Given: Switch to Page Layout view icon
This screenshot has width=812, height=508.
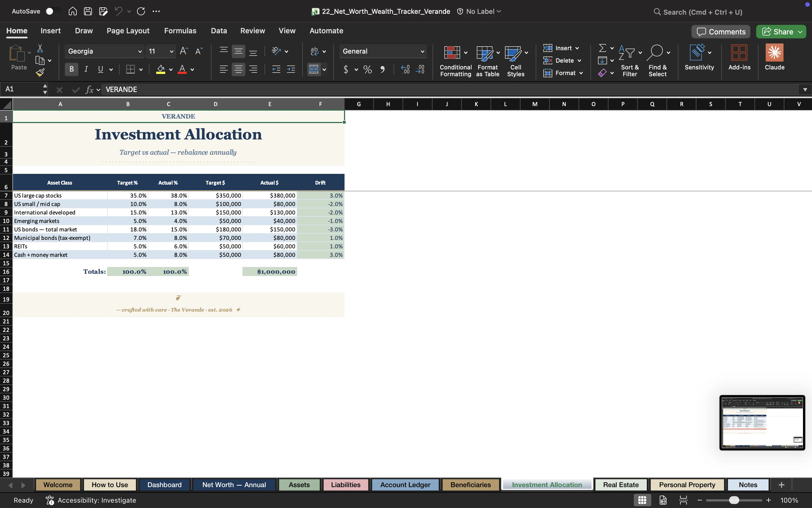Looking at the screenshot, I should 663,500.
